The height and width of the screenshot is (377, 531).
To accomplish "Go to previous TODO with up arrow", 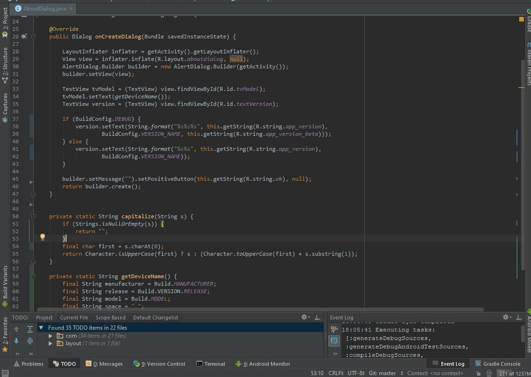I will coord(16,329).
